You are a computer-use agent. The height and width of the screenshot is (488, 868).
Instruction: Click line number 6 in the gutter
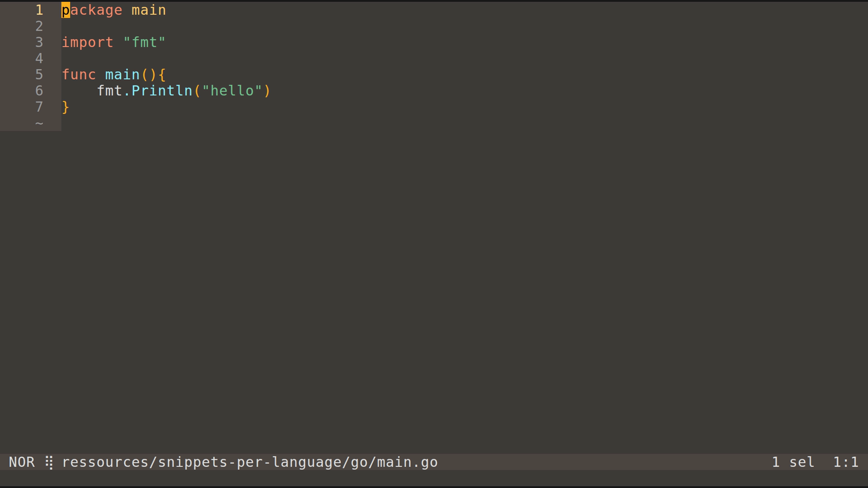coord(39,91)
